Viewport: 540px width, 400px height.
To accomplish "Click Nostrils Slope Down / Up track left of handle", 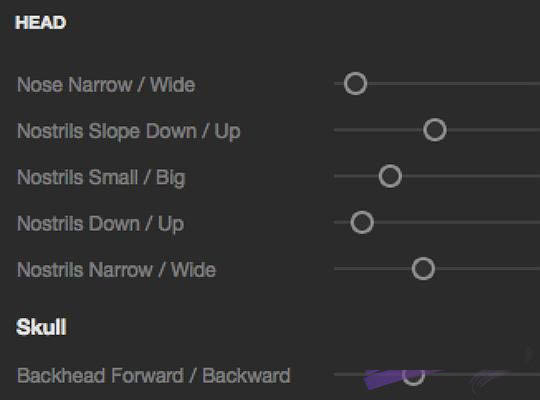I will coord(379,130).
